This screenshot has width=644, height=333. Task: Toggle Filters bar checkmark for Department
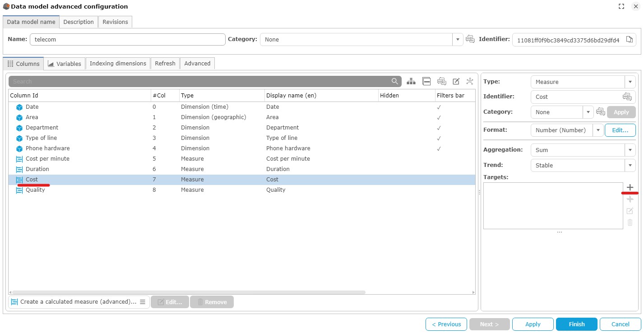click(438, 128)
